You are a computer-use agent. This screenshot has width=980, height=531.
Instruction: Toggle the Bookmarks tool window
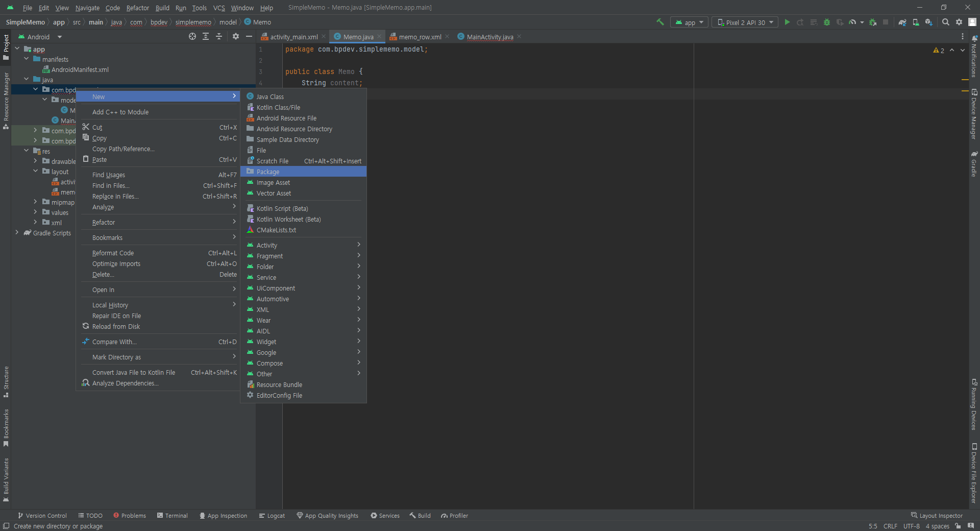(x=6, y=428)
